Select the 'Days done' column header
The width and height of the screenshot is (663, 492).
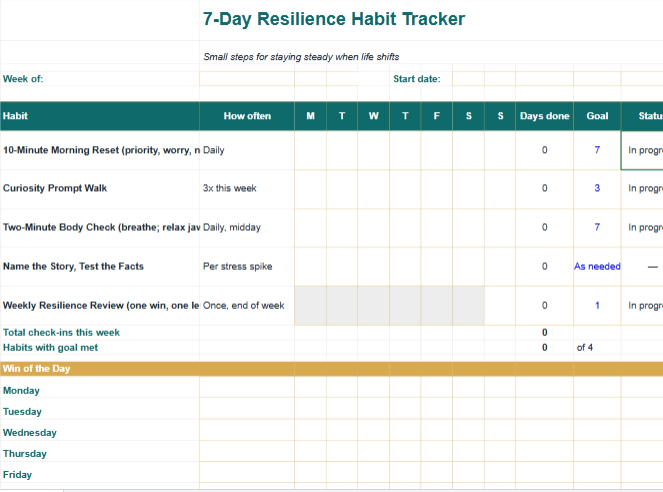(x=545, y=116)
